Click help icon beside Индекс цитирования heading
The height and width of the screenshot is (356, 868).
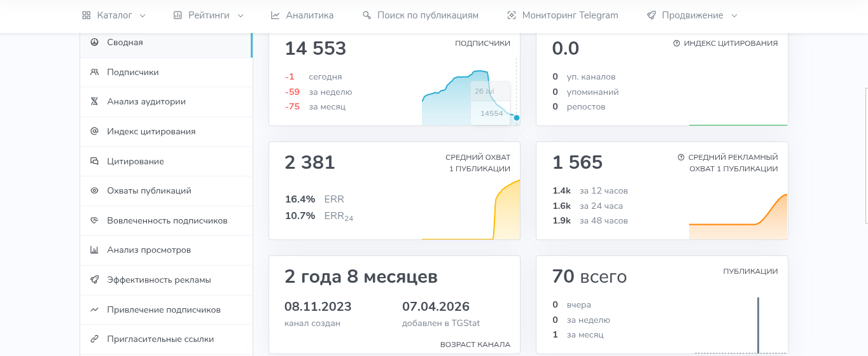676,43
